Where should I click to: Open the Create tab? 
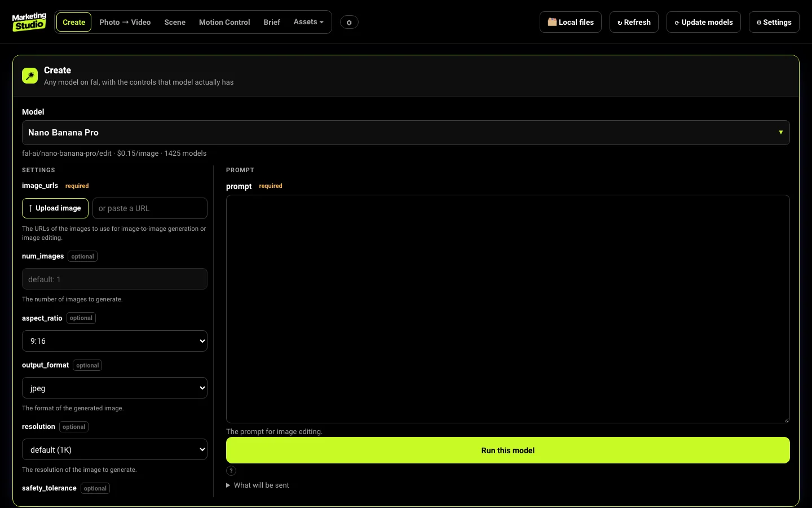pos(74,22)
